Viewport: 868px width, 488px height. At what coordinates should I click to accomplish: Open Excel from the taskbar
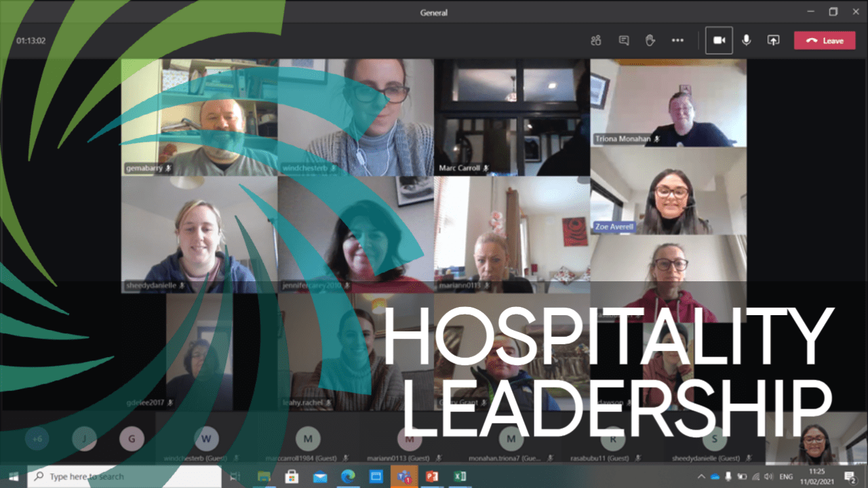460,476
